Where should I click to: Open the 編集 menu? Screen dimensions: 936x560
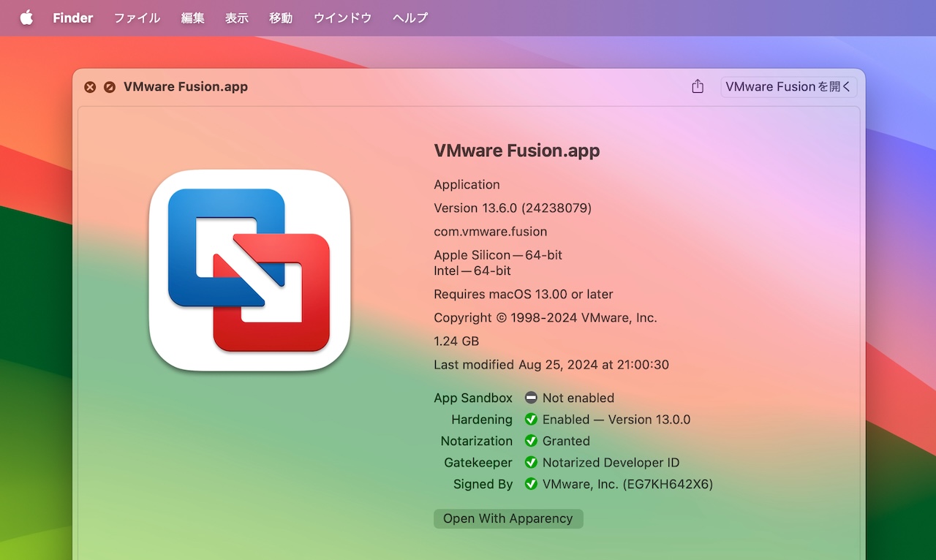[x=193, y=18]
